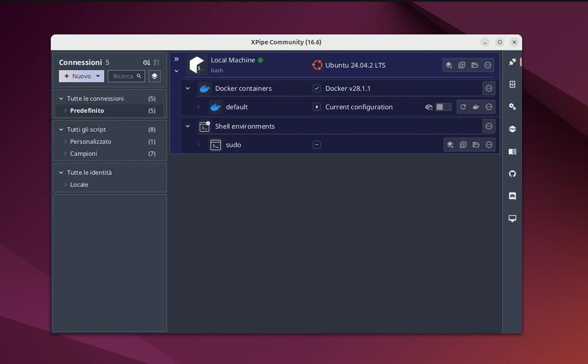Open more options for sudo entry
The height and width of the screenshot is (364, 588).
[x=489, y=145]
